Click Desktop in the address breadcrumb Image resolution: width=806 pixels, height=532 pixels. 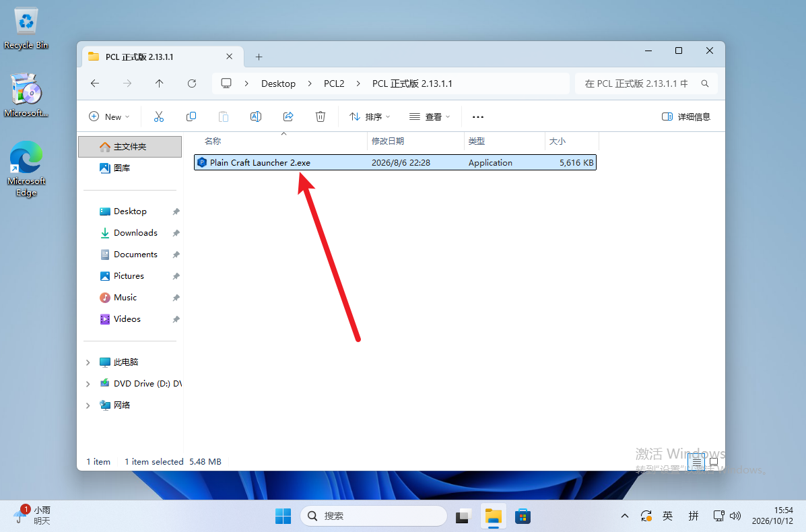click(278, 84)
